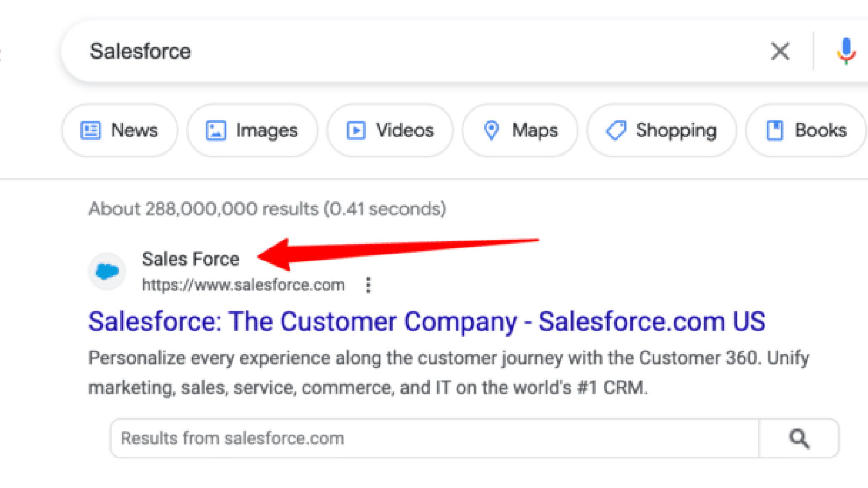Click the newspaper icon in the News chip

pyautogui.click(x=91, y=131)
